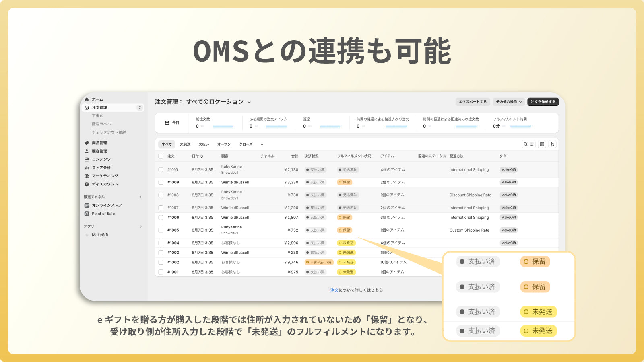The height and width of the screenshot is (362, 644).
Task: Click the marketing target icon
Action: point(87,176)
